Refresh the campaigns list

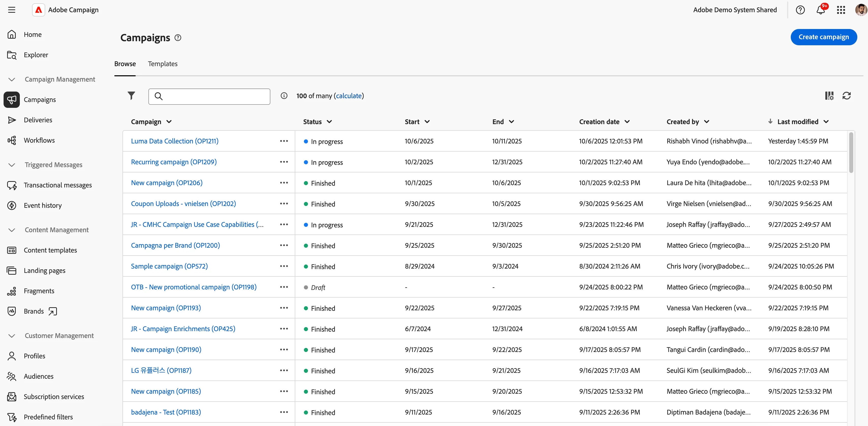coord(846,96)
